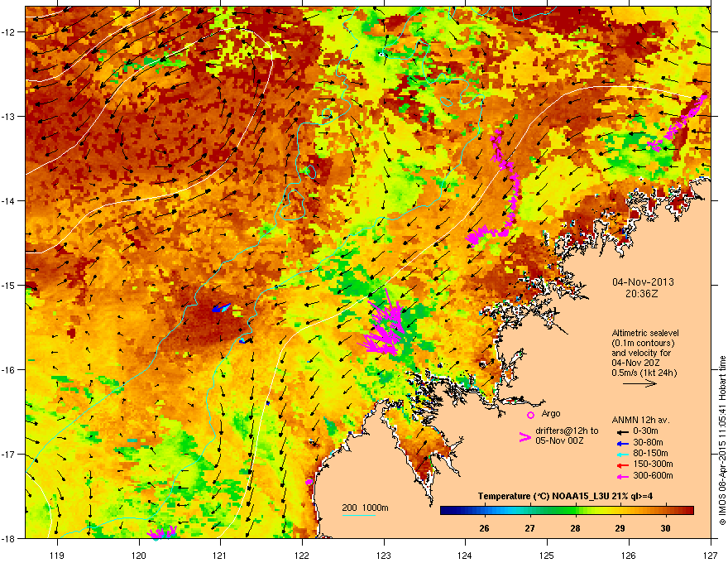Click the blue current-meter arrow near 121E 15.3S
Image resolution: width=728 pixels, height=563 pixels.
pos(221,307)
